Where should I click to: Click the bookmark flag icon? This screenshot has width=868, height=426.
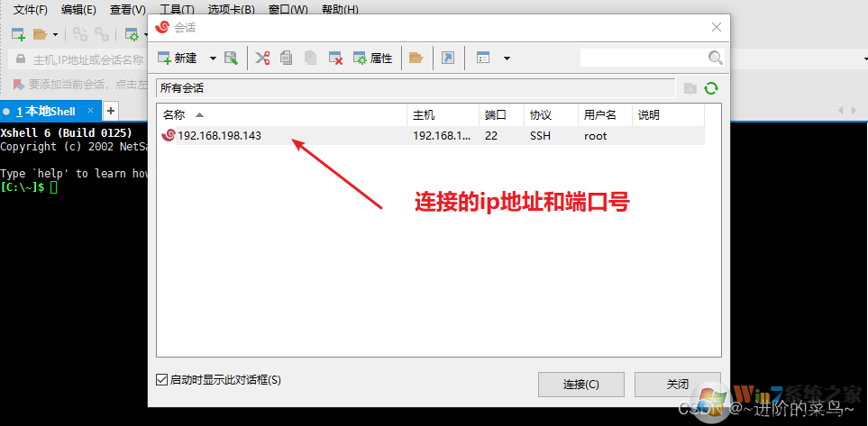coord(18,84)
